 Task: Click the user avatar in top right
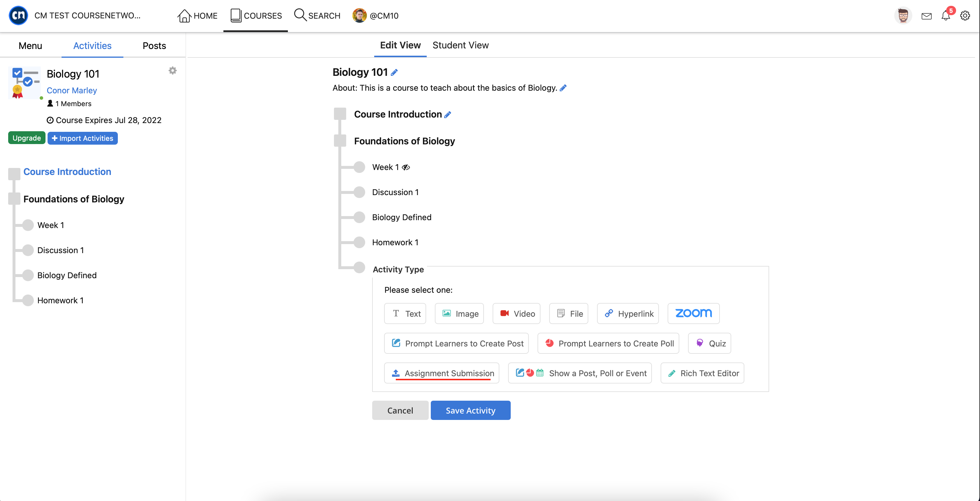click(903, 15)
